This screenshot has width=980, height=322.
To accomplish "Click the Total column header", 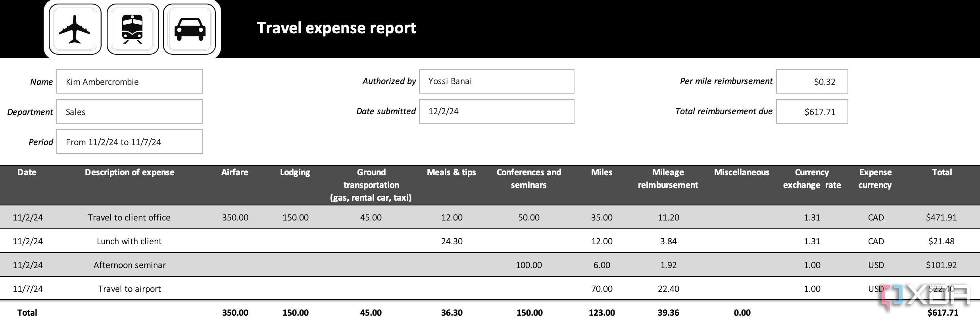I will click(942, 172).
